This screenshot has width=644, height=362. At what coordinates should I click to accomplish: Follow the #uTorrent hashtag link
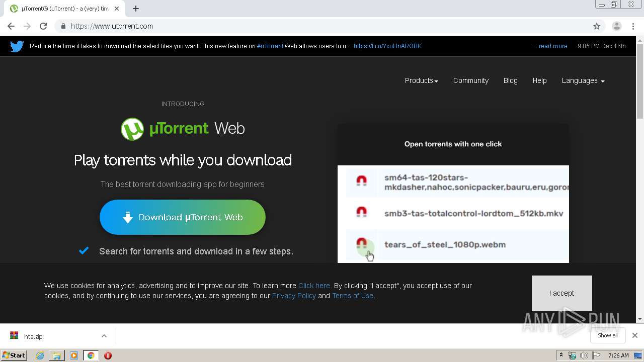coord(270,46)
